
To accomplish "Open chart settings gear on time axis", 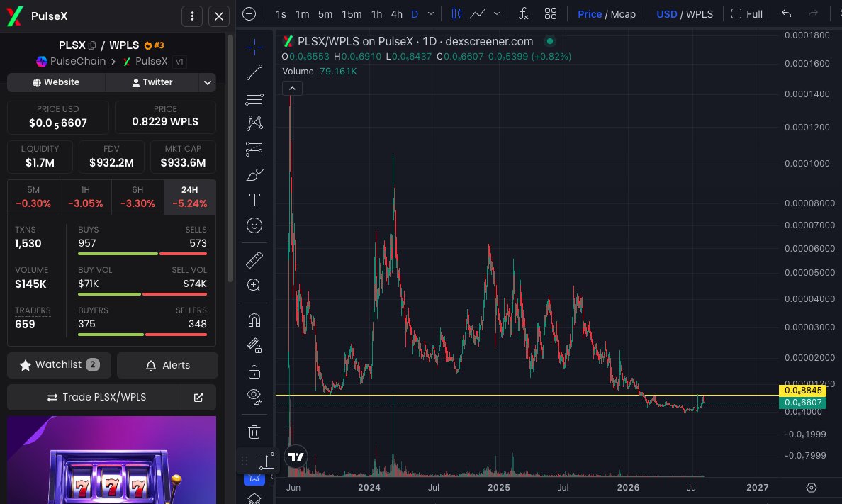I will [x=812, y=488].
